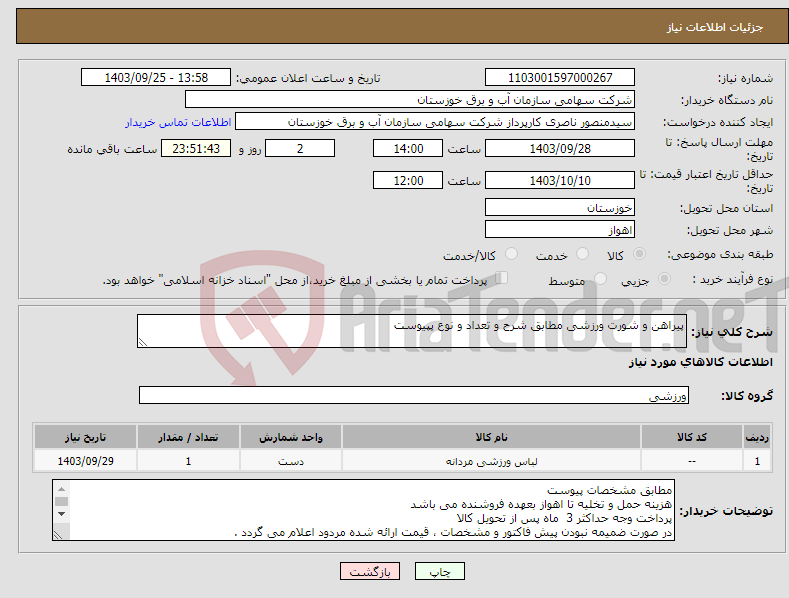789x598 pixels.
Task: Click the تعداد / مقدار column header
Action: [188, 437]
